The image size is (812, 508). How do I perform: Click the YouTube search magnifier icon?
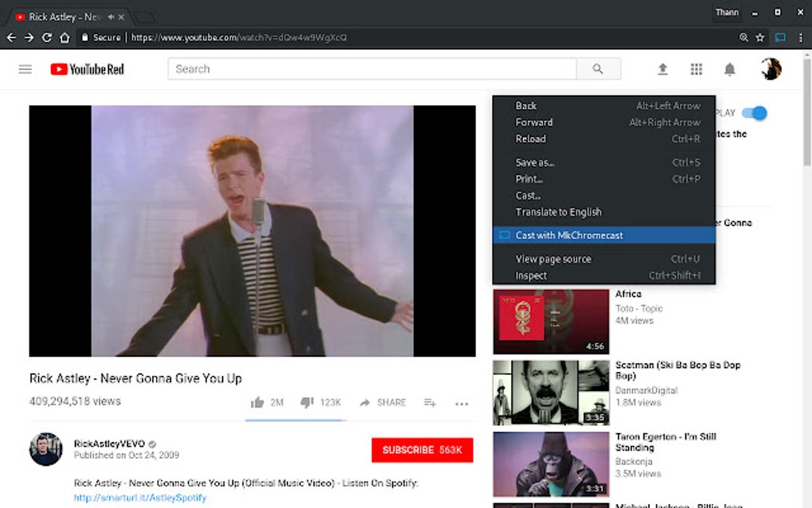[599, 68]
